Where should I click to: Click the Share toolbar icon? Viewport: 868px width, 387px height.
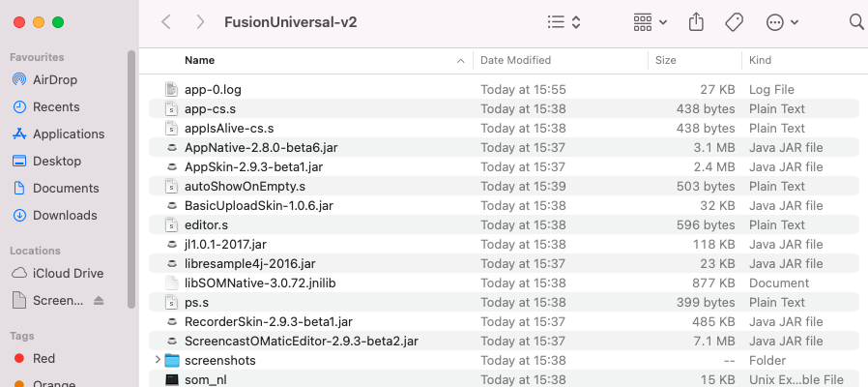[696, 21]
